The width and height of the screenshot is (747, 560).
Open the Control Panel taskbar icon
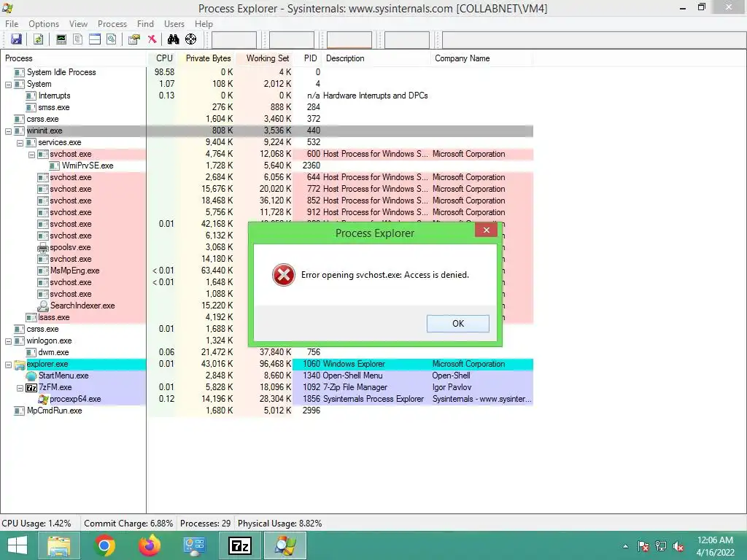(194, 545)
